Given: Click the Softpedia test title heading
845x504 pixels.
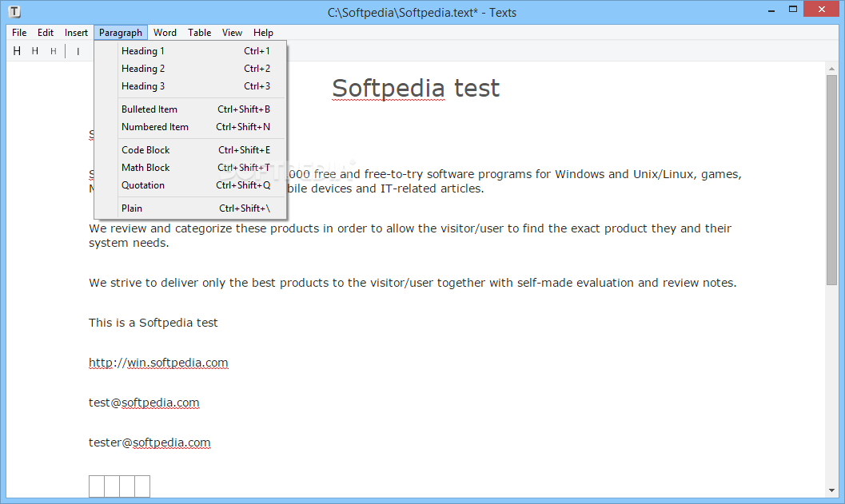Looking at the screenshot, I should click(416, 89).
